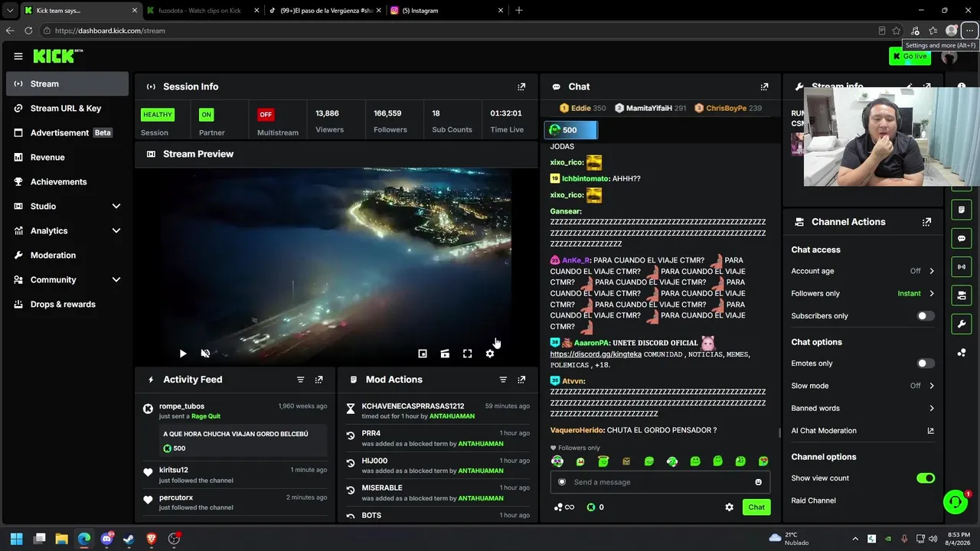Pop out the Channel Actions panel

(x=926, y=222)
